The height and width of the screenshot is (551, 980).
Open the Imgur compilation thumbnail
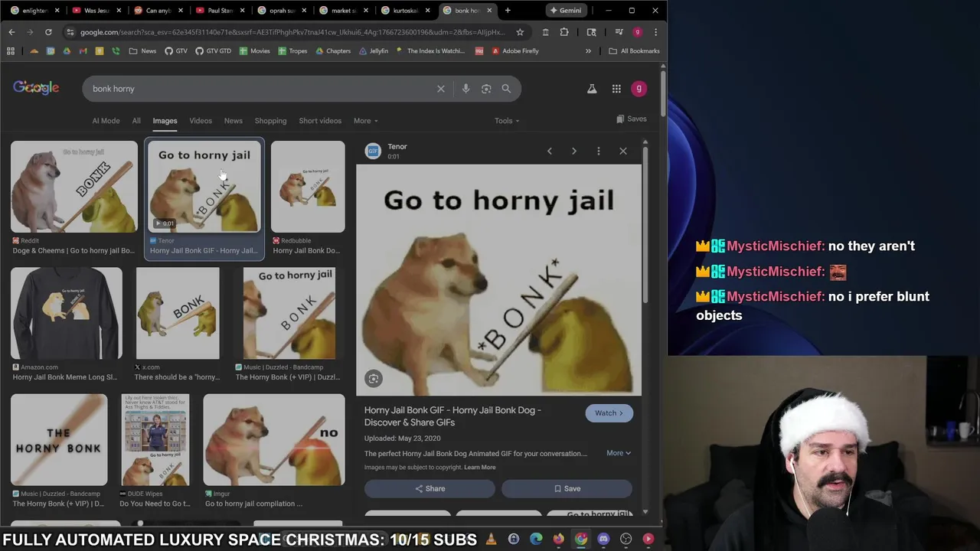[274, 440]
